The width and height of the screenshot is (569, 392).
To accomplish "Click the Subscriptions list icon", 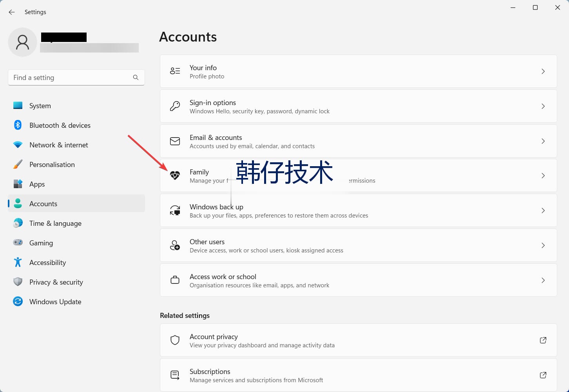I will click(175, 375).
